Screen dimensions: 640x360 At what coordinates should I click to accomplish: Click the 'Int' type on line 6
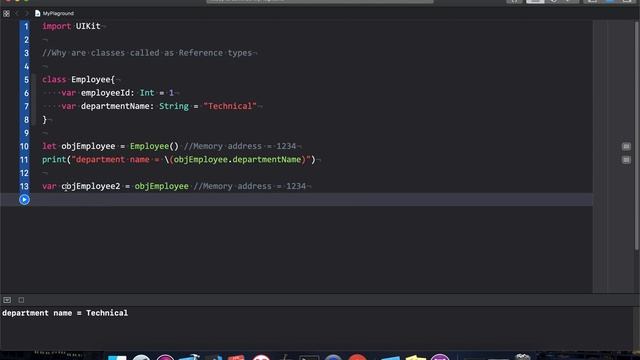point(147,93)
